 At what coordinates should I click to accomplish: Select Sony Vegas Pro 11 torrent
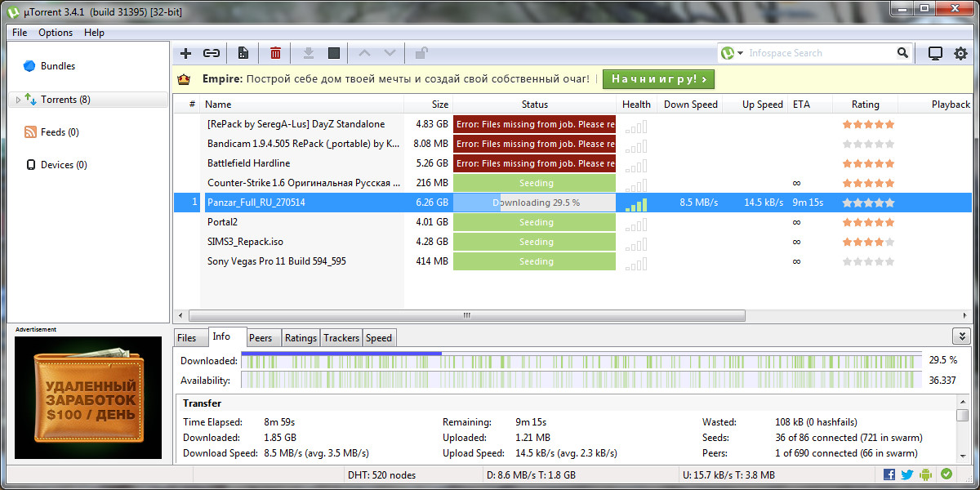point(572,261)
